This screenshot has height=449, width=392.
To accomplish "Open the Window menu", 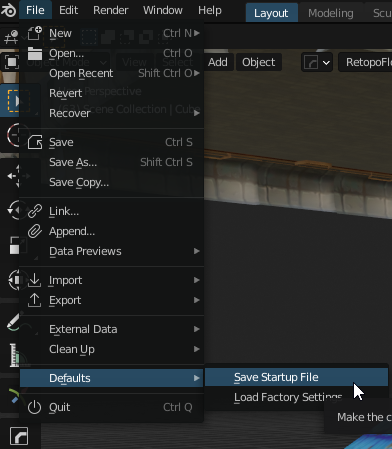I will (x=163, y=10).
